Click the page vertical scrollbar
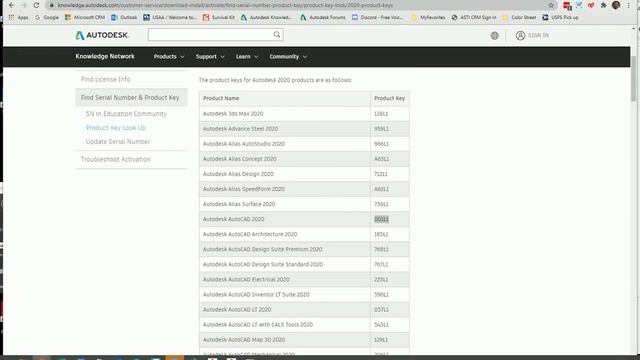The height and width of the screenshot is (360, 640). pos(633,78)
